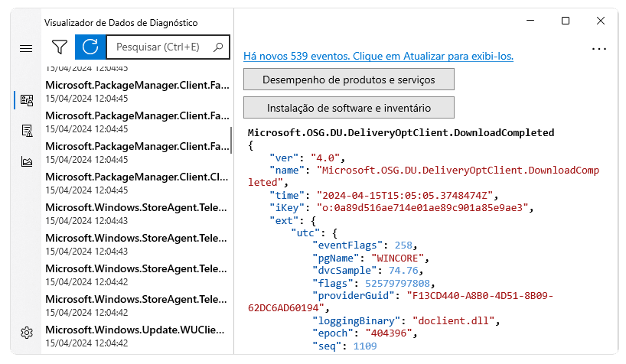Click the "pgName" value WINCORE
626x364 pixels.
[397, 258]
